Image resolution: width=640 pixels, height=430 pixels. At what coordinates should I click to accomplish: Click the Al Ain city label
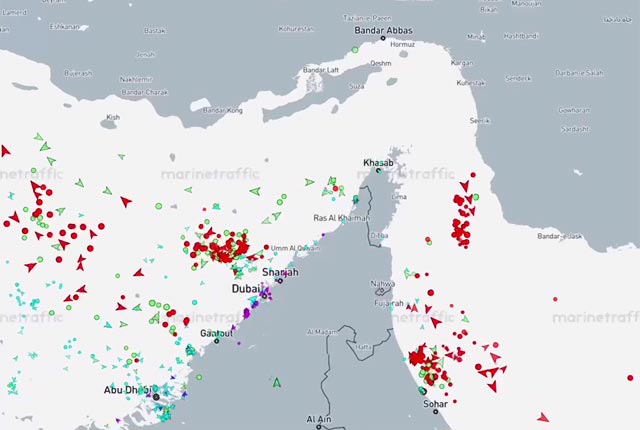pos(318,419)
